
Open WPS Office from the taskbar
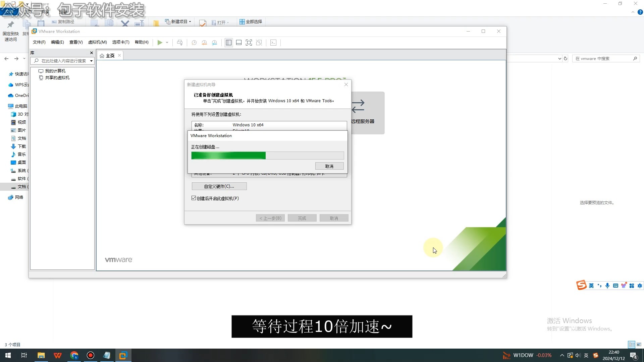(x=57, y=355)
